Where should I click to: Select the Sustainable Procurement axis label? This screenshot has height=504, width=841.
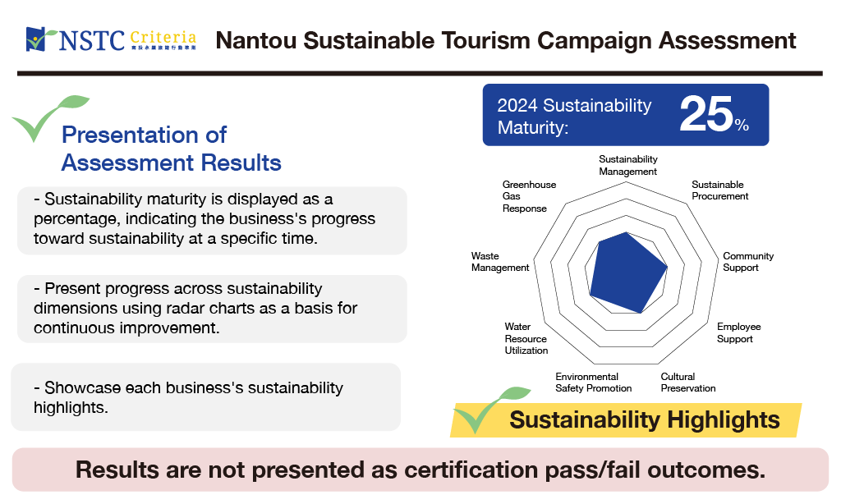pos(720,190)
